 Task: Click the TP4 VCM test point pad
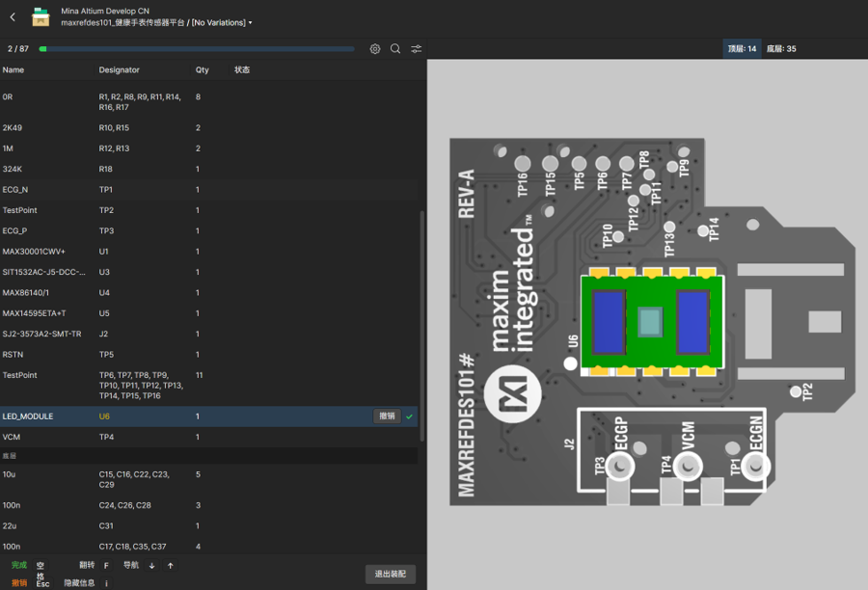point(688,466)
